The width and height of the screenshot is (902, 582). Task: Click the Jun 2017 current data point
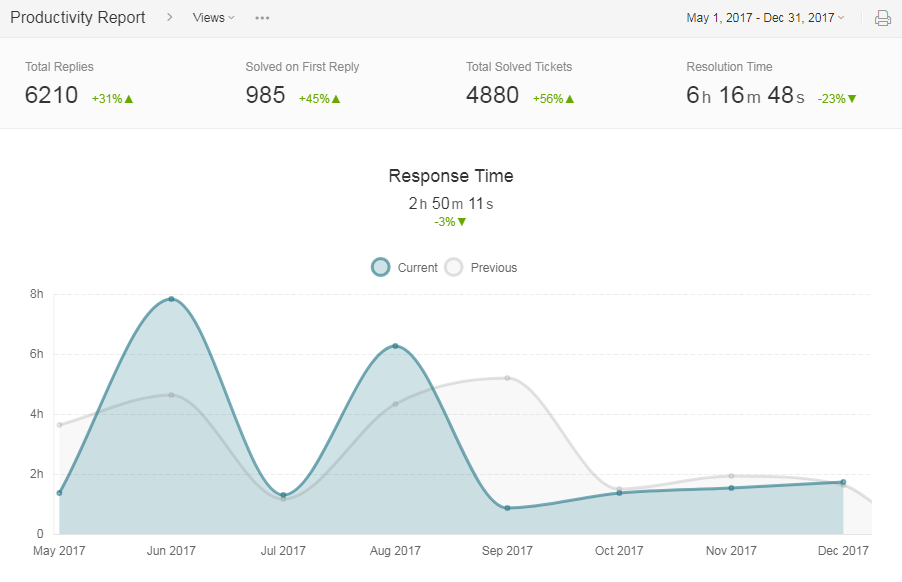click(x=171, y=299)
